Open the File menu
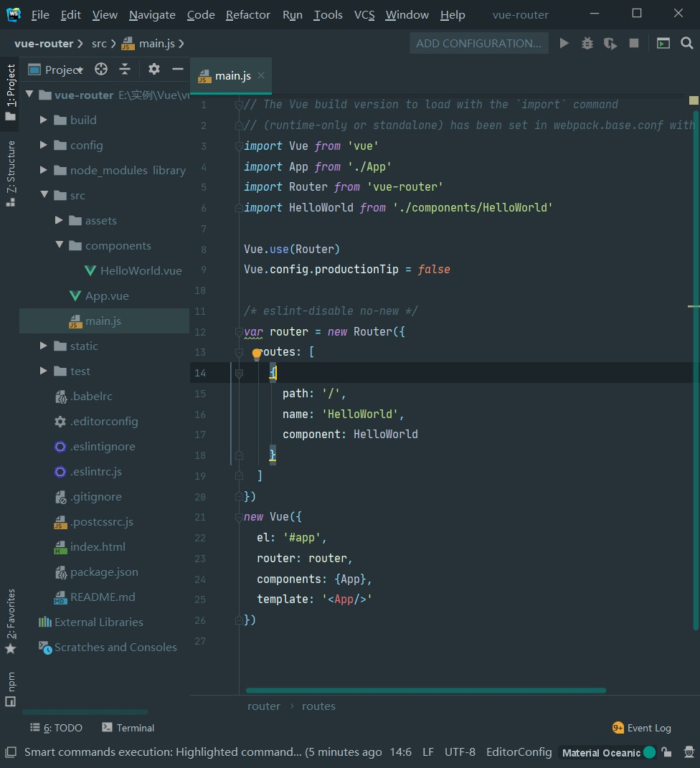The height and width of the screenshot is (768, 700). 40,15
